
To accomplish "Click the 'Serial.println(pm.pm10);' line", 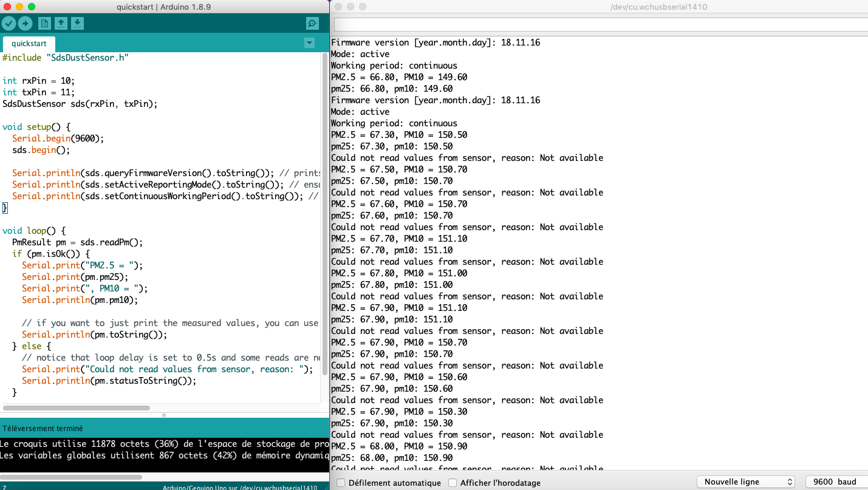I will 80,300.
